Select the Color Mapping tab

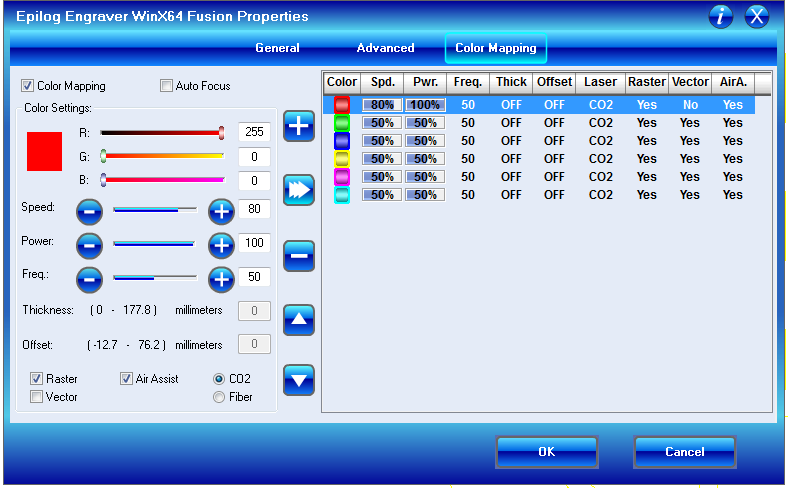pyautogui.click(x=496, y=48)
